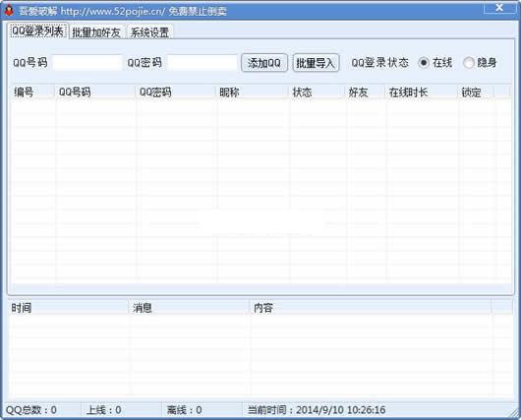Viewport: 521px width, 420px height.
Task: Click the window title text with 52pojie URL
Action: point(123,11)
